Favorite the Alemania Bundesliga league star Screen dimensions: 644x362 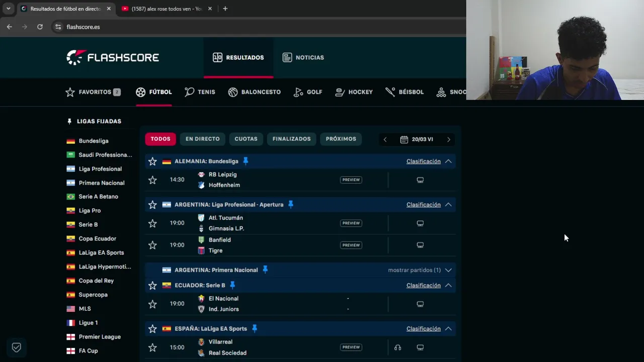(152, 161)
